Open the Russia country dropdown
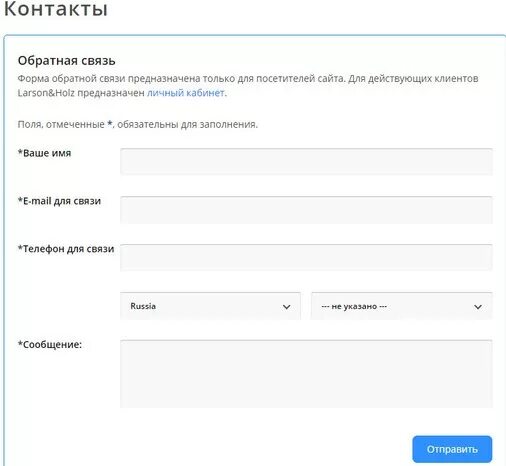The height and width of the screenshot is (466, 506). point(210,306)
